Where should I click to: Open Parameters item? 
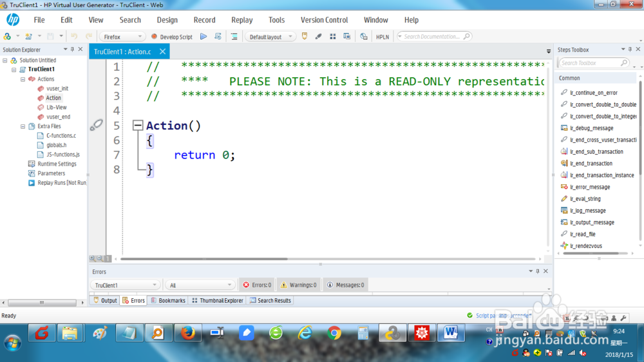(51, 173)
